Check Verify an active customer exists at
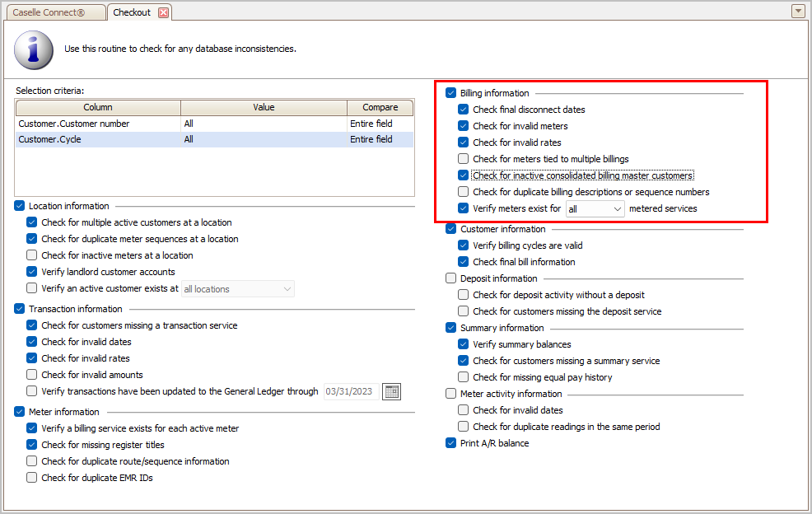The width and height of the screenshot is (812, 514). click(31, 288)
